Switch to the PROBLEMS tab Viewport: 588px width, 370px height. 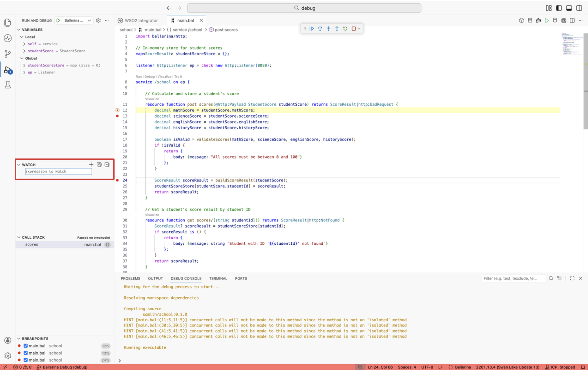[130, 278]
